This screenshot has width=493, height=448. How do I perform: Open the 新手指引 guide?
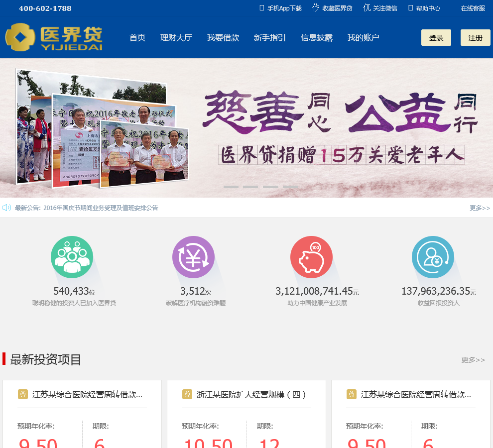269,38
